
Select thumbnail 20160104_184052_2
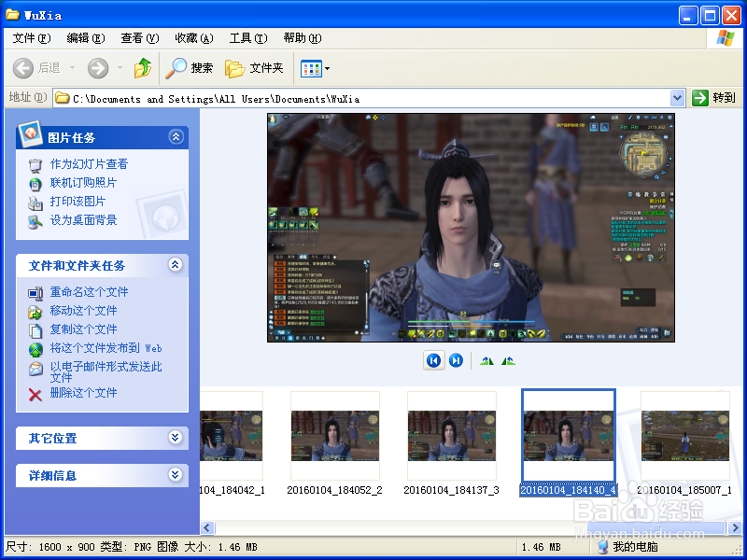[x=335, y=436]
